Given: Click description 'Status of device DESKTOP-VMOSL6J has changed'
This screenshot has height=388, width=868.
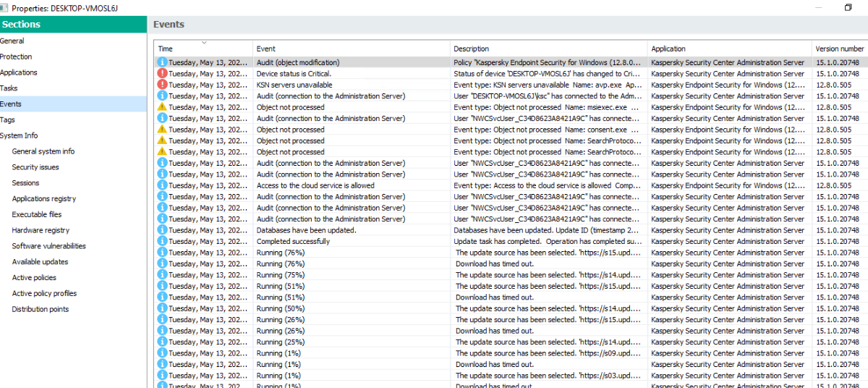Looking at the screenshot, I should coord(548,73).
